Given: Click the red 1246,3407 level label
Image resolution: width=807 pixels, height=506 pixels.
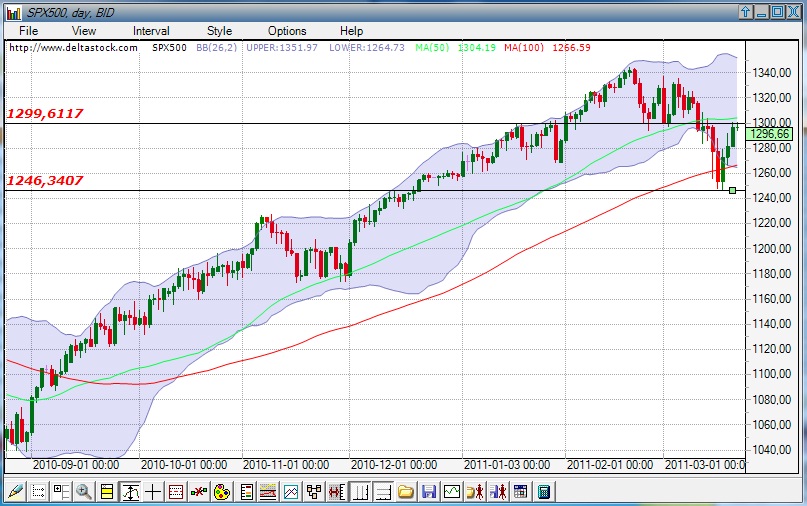Looking at the screenshot, I should pyautogui.click(x=45, y=181).
